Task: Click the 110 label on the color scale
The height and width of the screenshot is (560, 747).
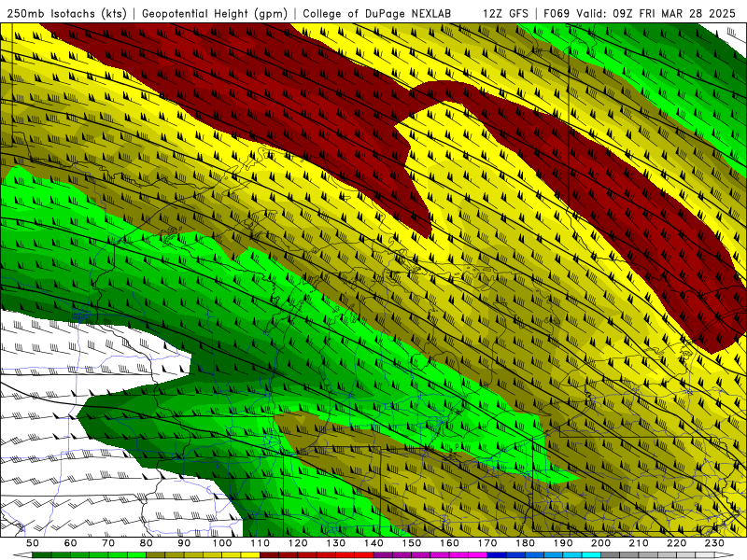Action: pos(260,543)
